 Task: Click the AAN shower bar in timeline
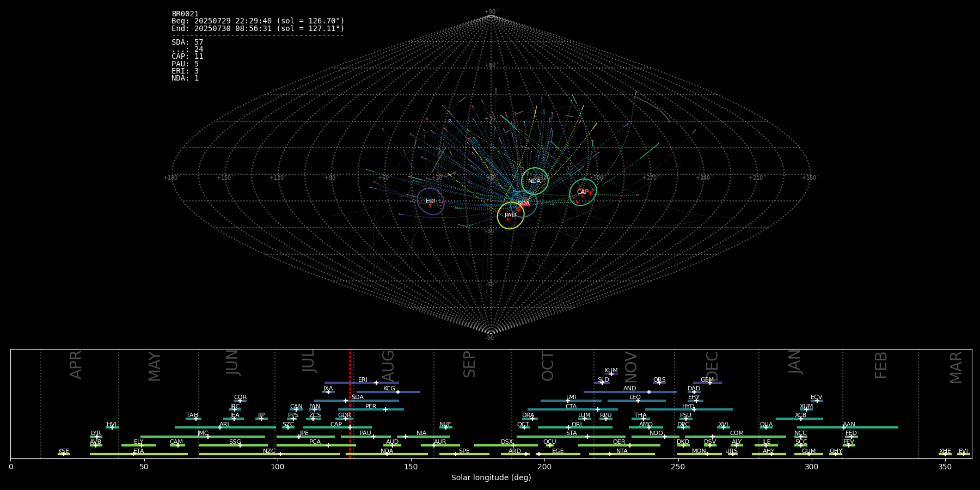[848, 427]
